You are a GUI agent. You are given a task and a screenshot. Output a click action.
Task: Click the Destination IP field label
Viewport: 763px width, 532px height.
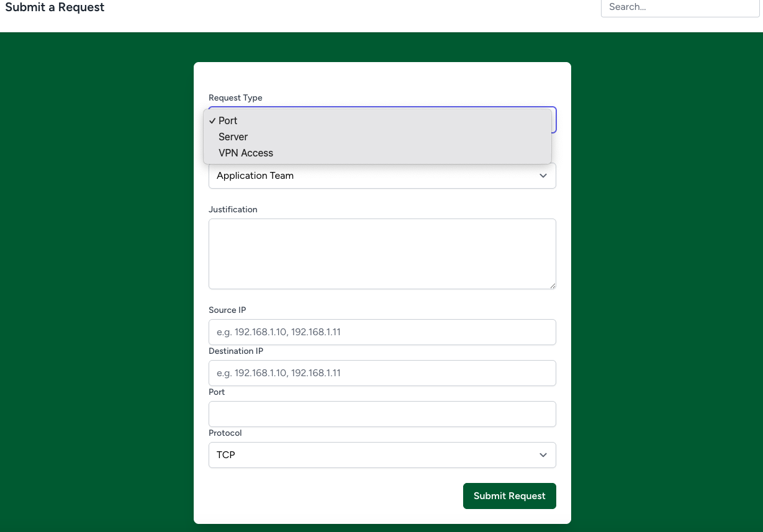click(236, 351)
